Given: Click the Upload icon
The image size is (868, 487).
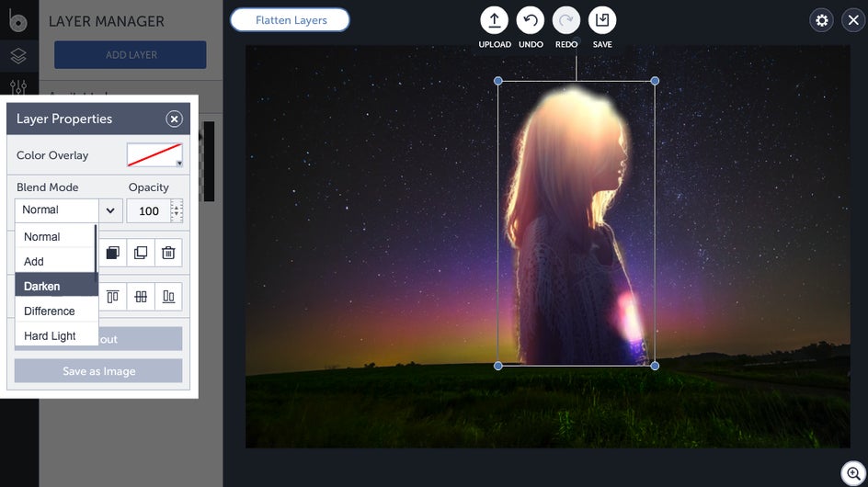Looking at the screenshot, I should pyautogui.click(x=494, y=20).
